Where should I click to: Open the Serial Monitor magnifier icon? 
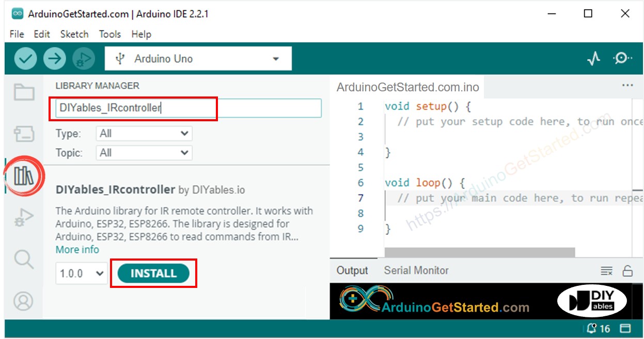click(622, 59)
